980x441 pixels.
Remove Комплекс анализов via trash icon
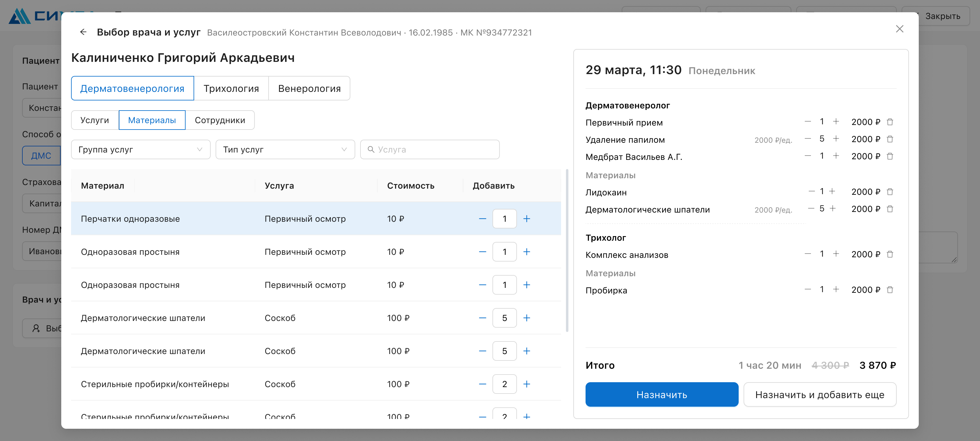[x=890, y=254]
